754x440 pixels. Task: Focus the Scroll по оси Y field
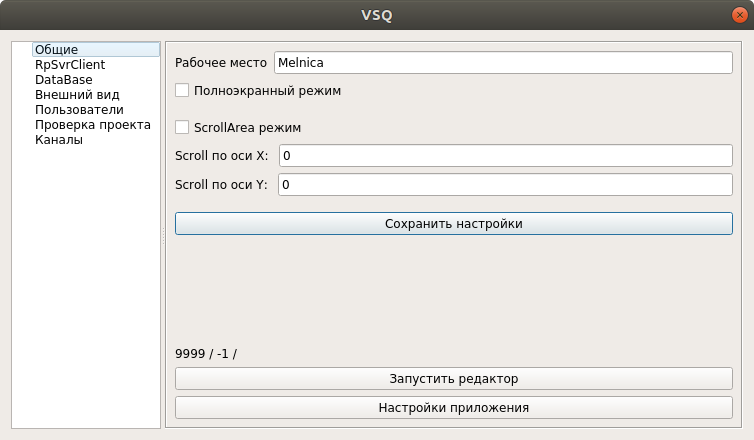click(505, 185)
